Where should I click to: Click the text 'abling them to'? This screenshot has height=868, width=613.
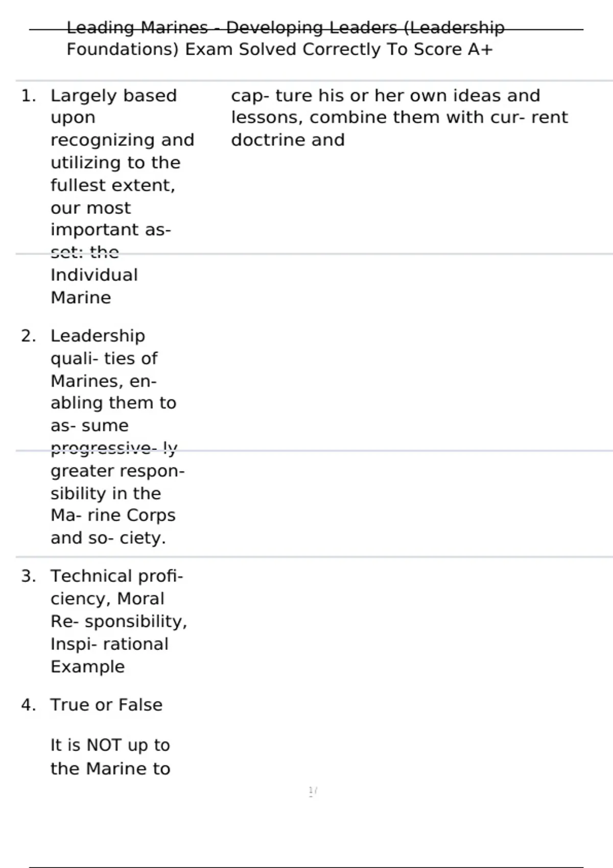click(x=113, y=403)
